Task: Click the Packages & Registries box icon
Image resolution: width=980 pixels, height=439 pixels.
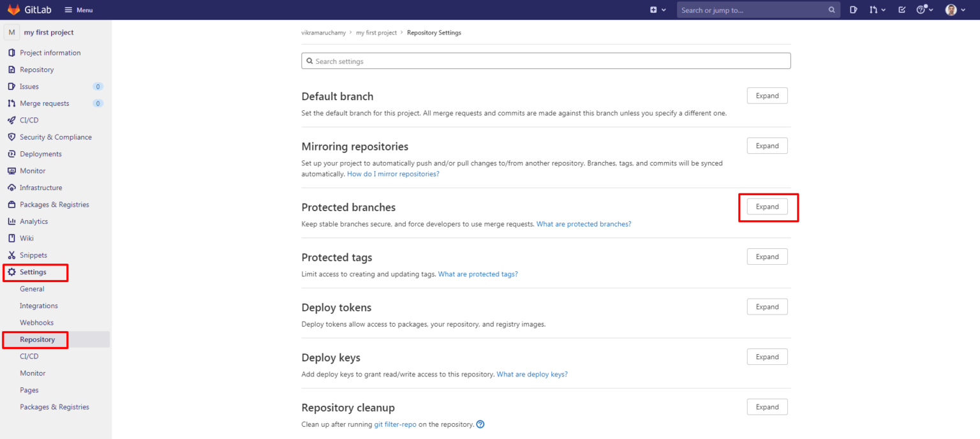Action: point(11,204)
